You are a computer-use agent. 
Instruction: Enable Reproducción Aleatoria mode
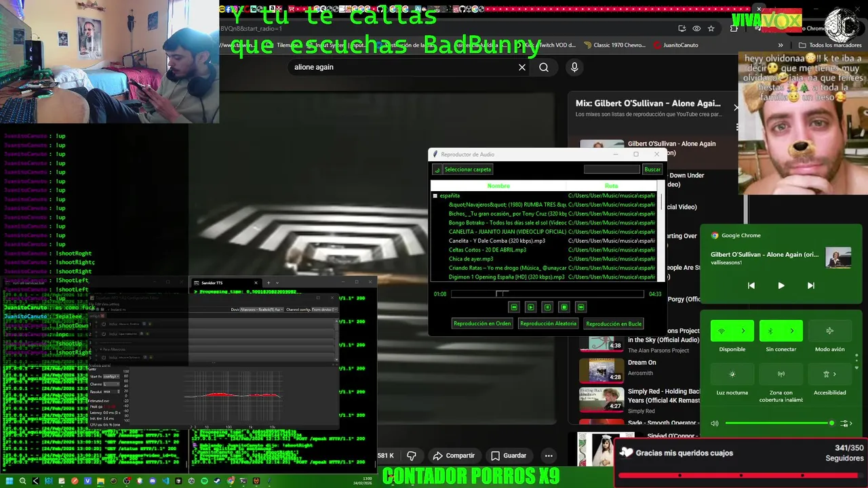tap(548, 323)
